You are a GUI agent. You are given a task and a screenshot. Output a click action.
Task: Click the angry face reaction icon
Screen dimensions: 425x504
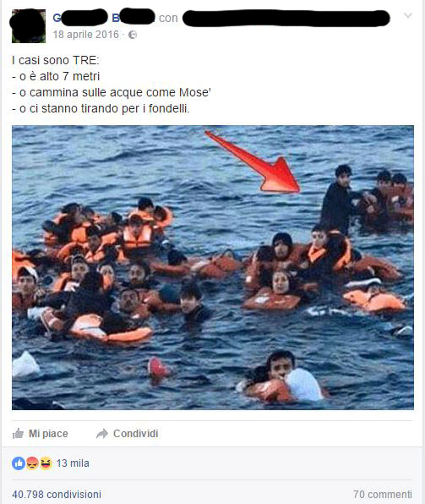(32, 463)
